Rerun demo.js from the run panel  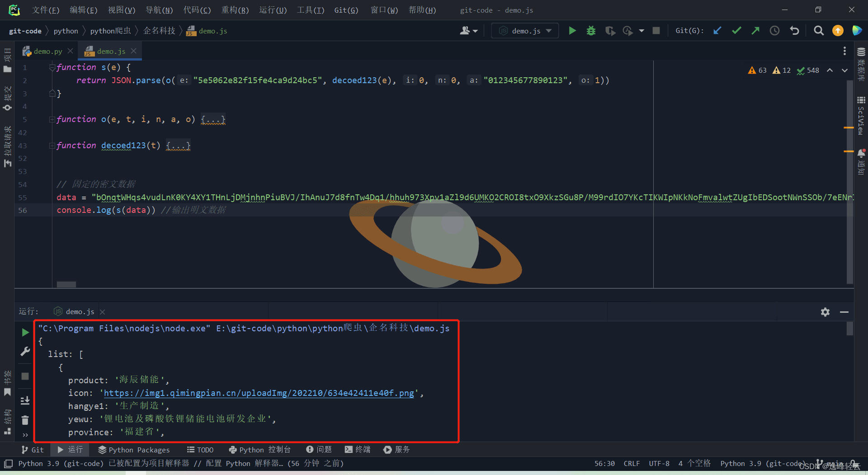click(25, 332)
